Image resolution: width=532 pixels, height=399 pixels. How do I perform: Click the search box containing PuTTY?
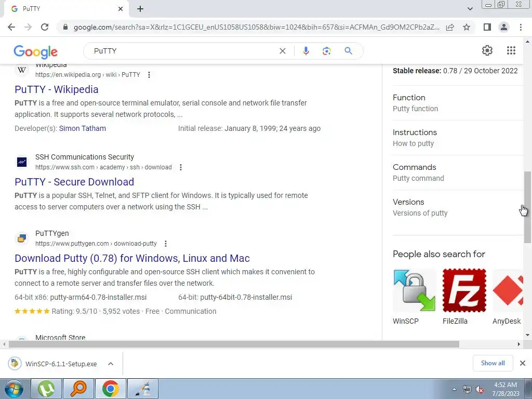(x=183, y=51)
